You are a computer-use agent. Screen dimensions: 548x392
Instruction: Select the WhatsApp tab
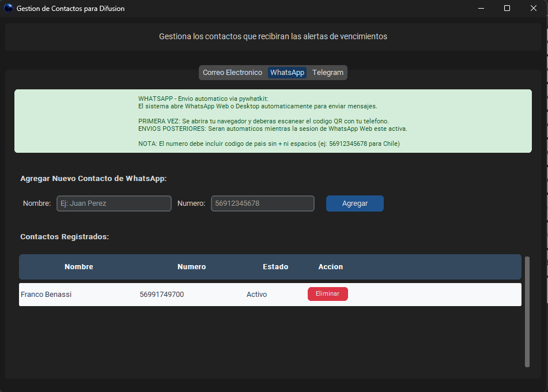pos(288,73)
